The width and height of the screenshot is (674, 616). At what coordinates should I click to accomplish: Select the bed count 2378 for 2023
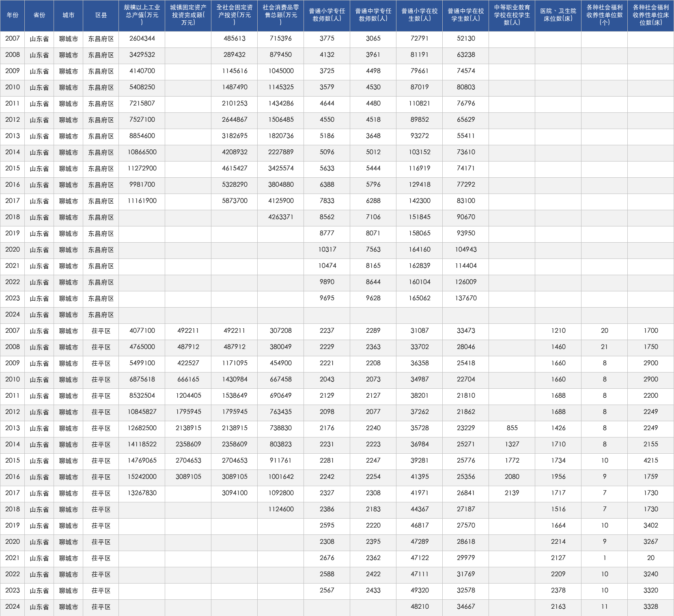(x=558, y=591)
